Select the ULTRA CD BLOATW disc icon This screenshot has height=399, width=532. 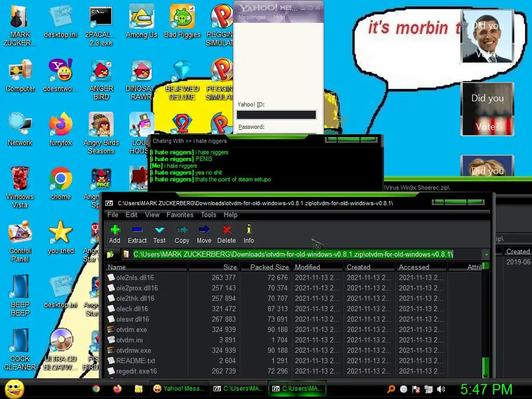point(60,350)
